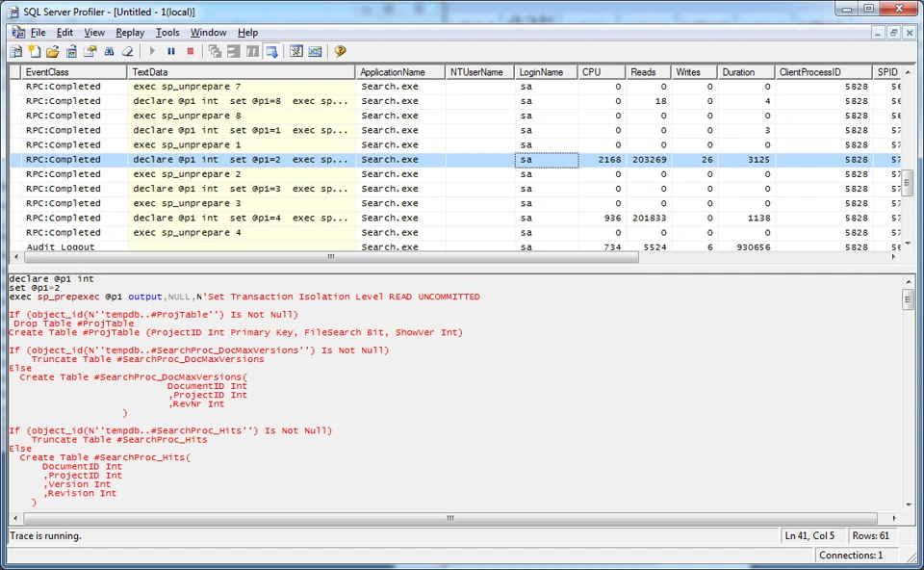Click the trace grid scroll-up arrow
This screenshot has width=924, height=570.
(908, 72)
